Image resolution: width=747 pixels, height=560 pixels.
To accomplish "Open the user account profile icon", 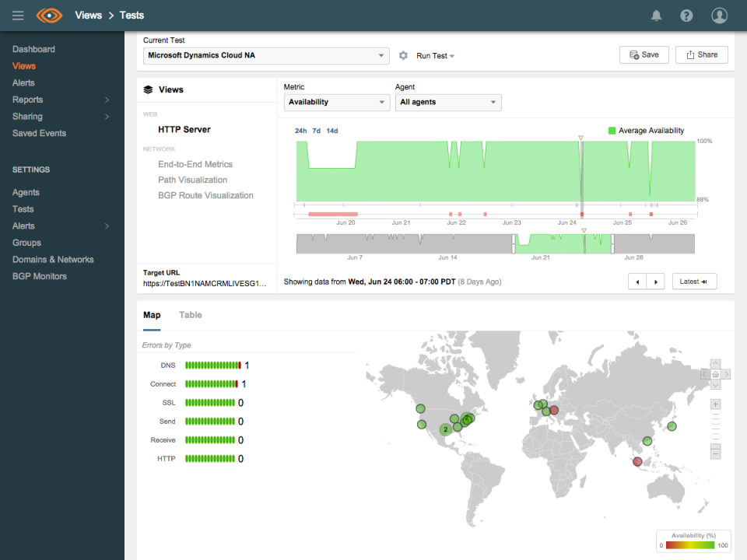I will 719,16.
